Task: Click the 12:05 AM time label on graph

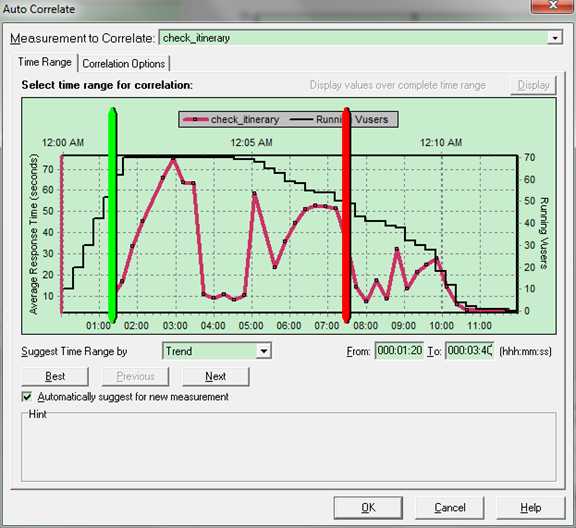Action: (x=252, y=143)
